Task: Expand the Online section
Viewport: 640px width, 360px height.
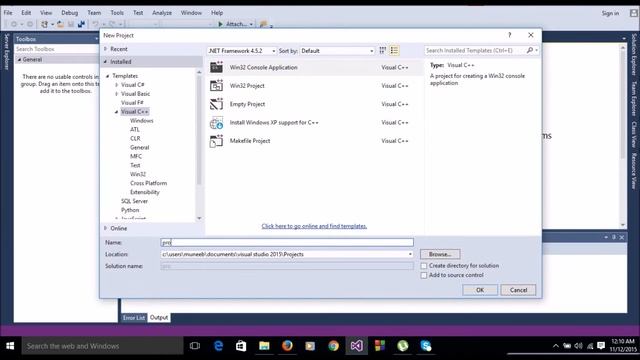Action: click(x=105, y=228)
